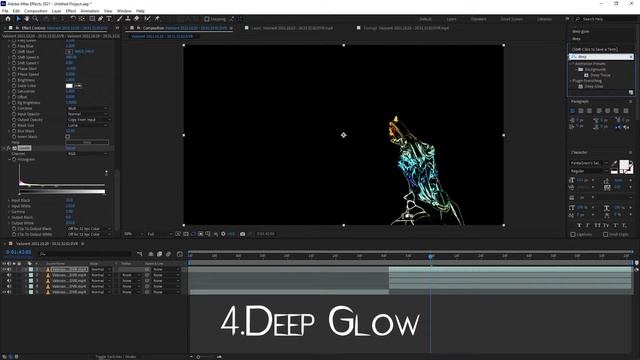Click the Suns Color eyedropper icon

tap(78, 86)
